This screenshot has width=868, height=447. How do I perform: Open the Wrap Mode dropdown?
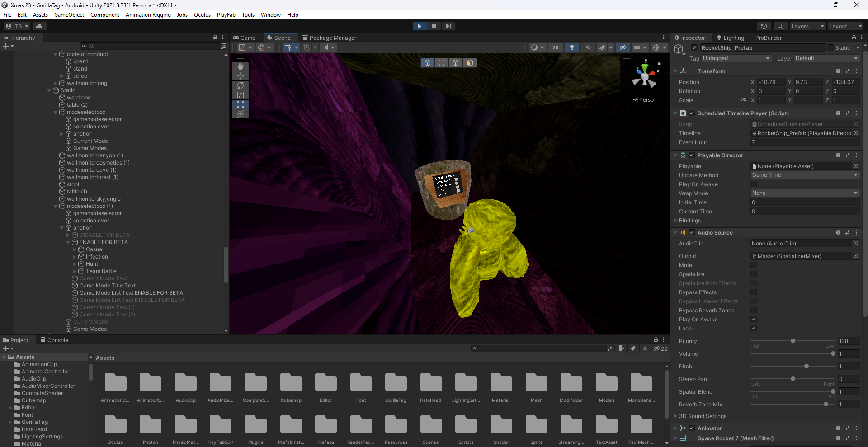click(805, 193)
